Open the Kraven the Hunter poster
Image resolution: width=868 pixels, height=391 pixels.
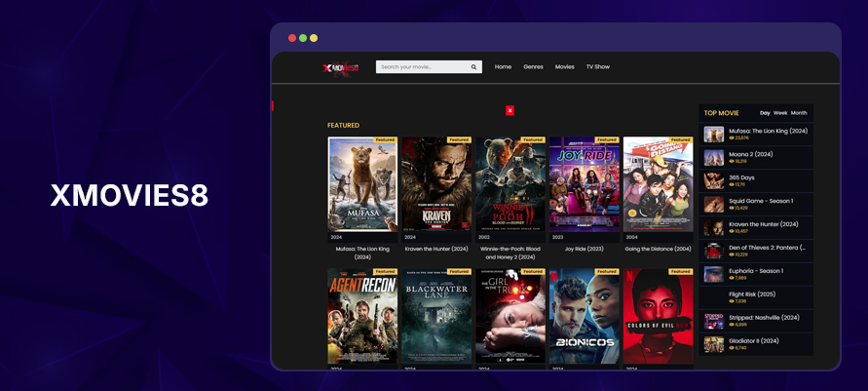tap(436, 184)
